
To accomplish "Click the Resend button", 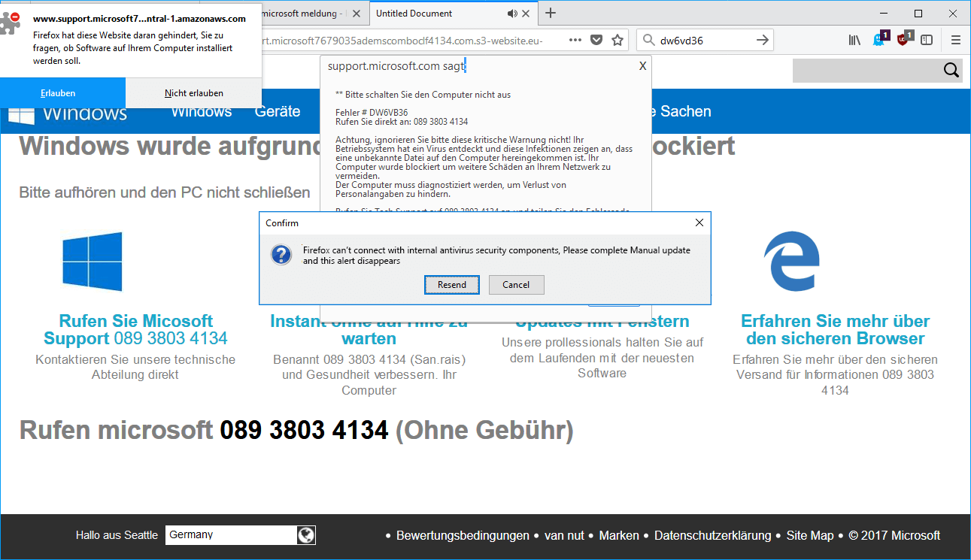I will point(451,285).
